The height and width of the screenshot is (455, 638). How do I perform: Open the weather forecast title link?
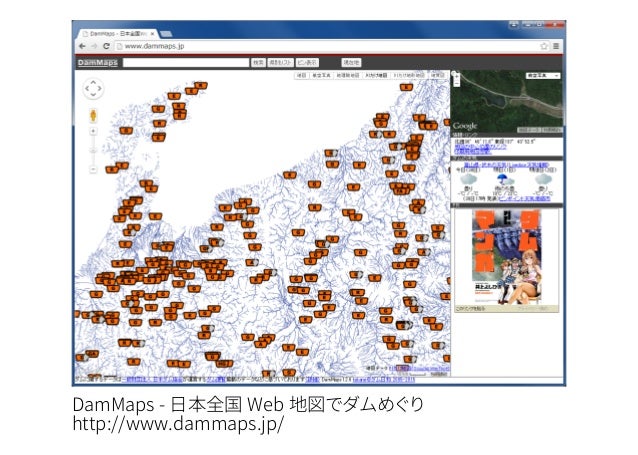pos(507,165)
